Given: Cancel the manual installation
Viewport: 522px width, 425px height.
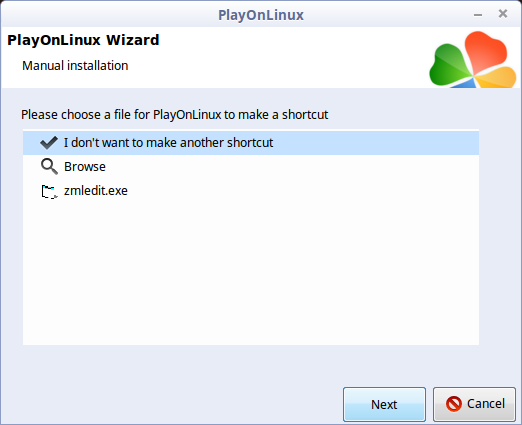Looking at the screenshot, I should [x=474, y=404].
